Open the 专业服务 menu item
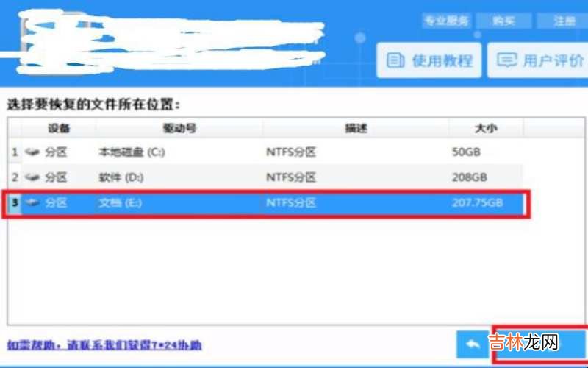This screenshot has height=368, width=588. (447, 21)
